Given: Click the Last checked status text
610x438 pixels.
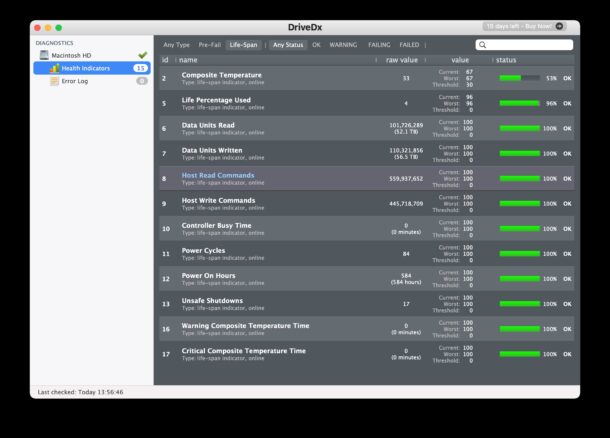Looking at the screenshot, I should (81, 392).
